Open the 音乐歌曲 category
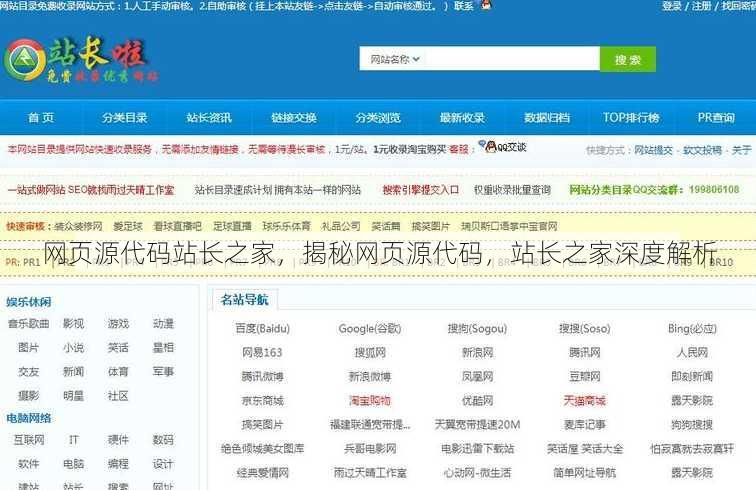Viewport: 756px width, 490px height. (x=28, y=324)
